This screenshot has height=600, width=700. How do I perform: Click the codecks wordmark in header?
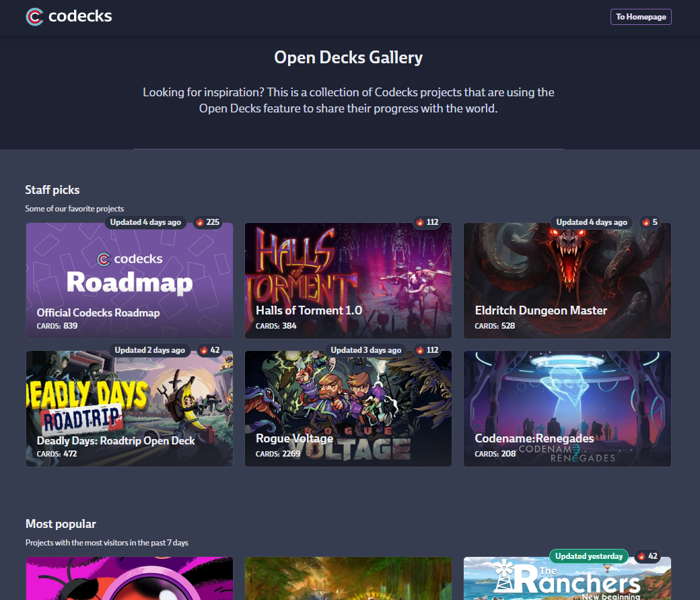[x=80, y=16]
